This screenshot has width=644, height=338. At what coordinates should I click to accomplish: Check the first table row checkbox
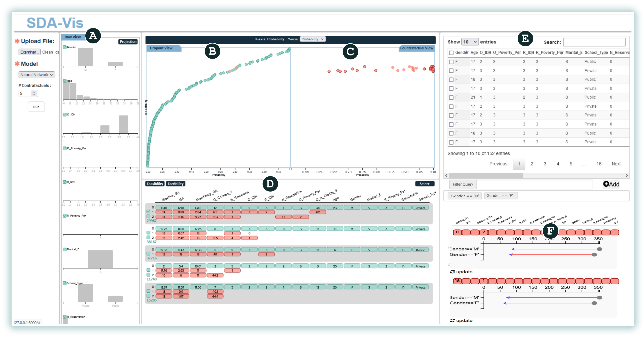[x=451, y=62]
